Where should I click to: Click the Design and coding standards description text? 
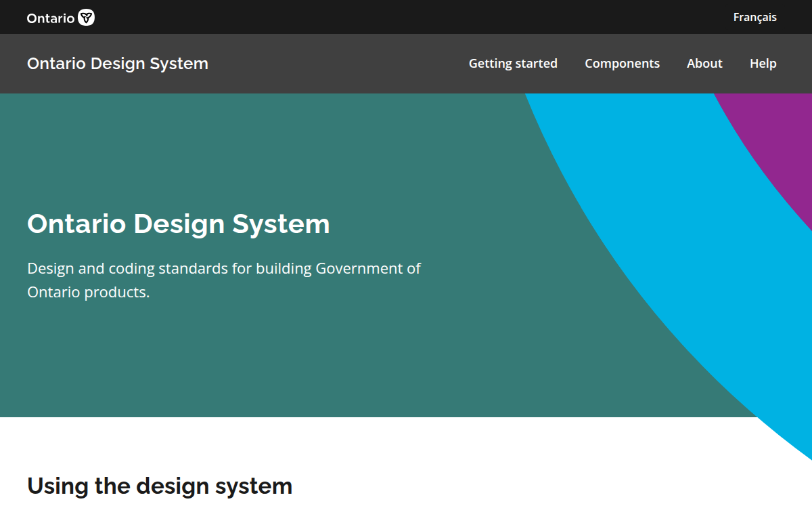[224, 280]
